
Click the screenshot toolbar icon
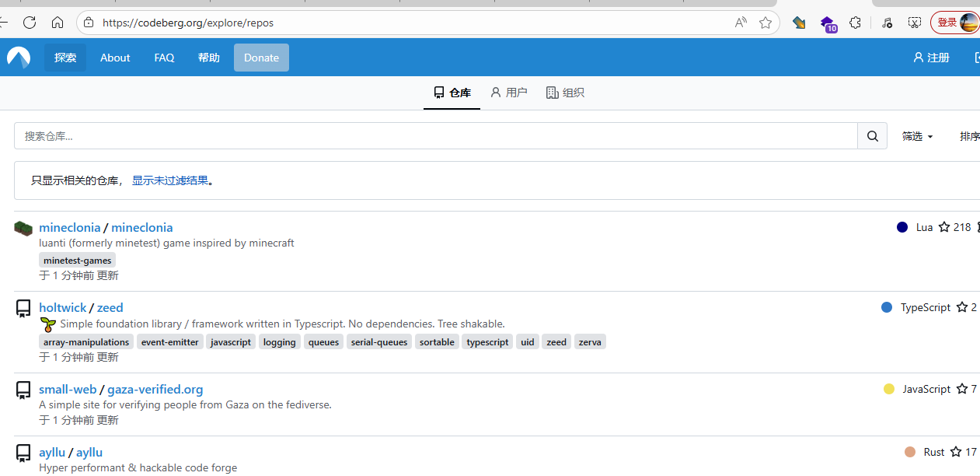tap(915, 23)
